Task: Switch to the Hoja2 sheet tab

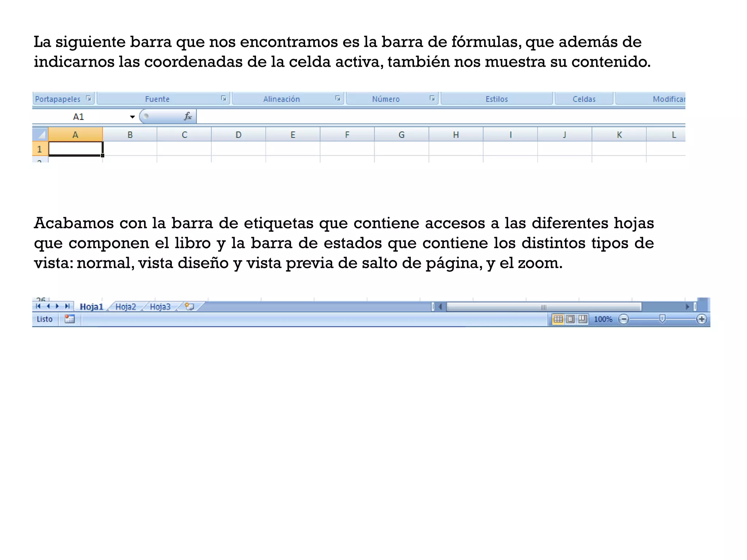Action: (126, 307)
